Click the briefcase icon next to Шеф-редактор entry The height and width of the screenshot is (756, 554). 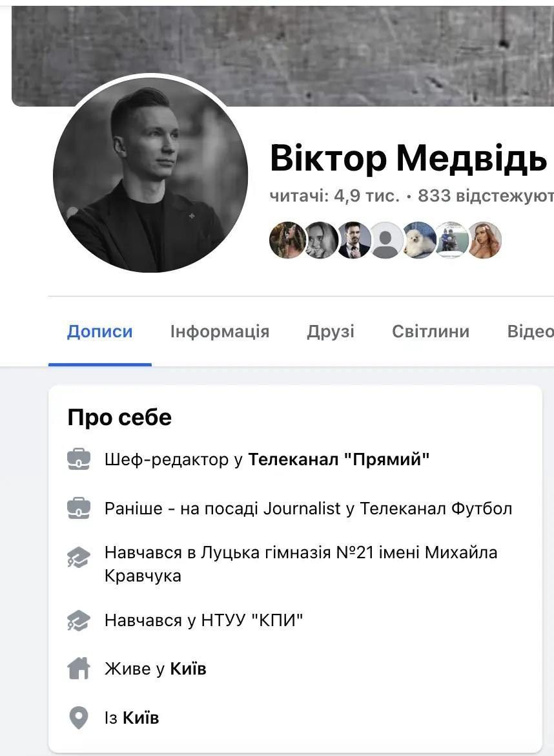pyautogui.click(x=79, y=458)
